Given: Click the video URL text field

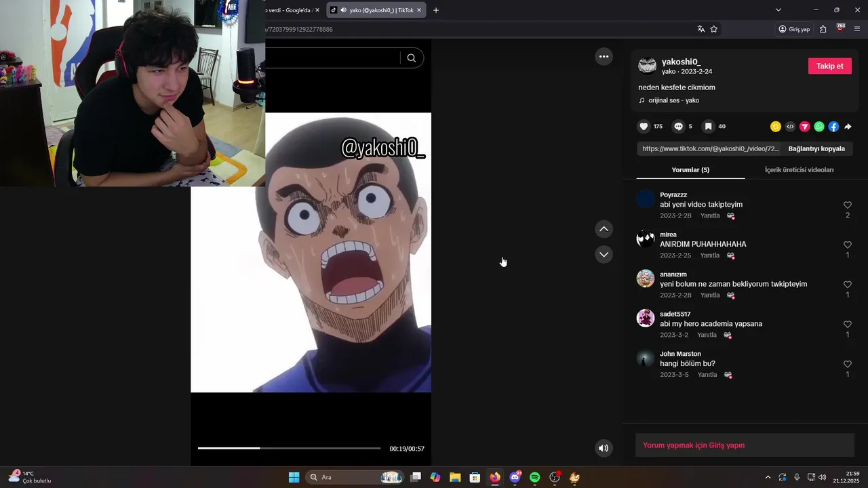Looking at the screenshot, I should tap(710, 148).
